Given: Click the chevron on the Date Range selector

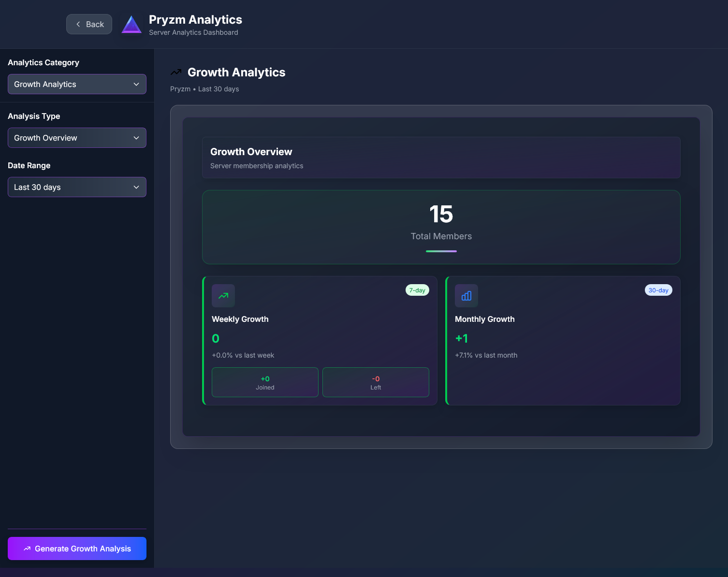Looking at the screenshot, I should [136, 187].
